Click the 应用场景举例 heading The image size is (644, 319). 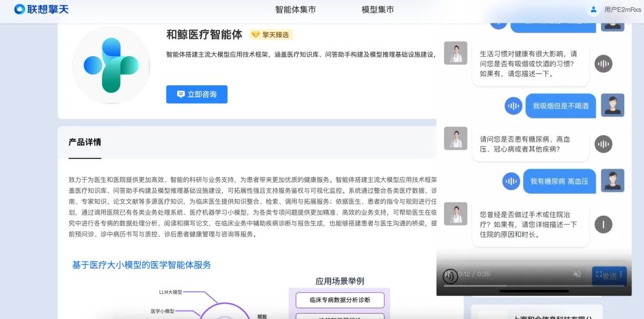click(340, 281)
